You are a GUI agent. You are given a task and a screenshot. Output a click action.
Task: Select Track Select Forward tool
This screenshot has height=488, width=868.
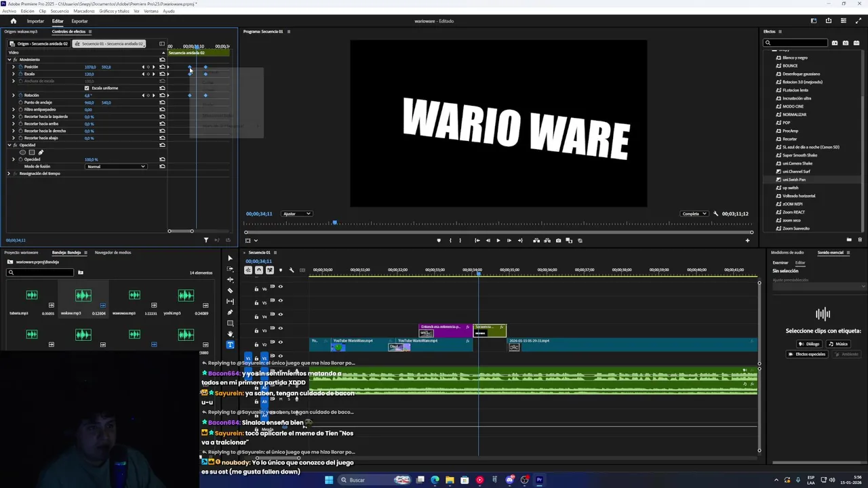230,269
